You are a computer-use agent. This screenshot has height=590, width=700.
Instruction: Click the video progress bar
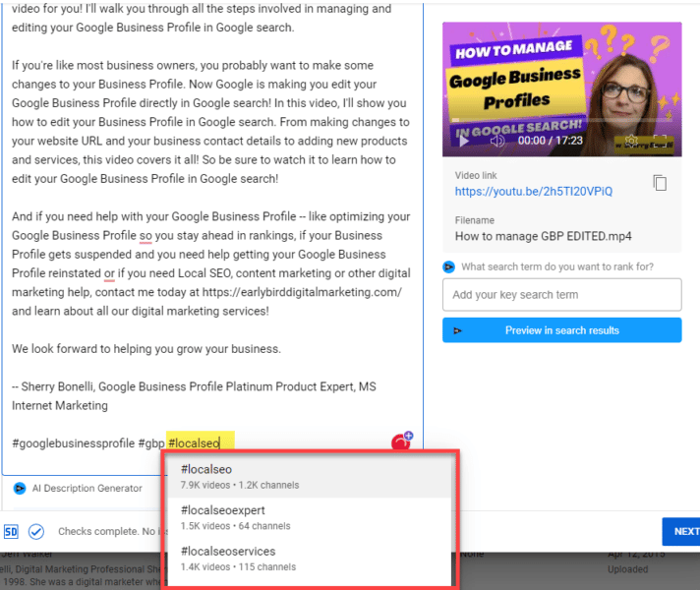click(x=561, y=120)
